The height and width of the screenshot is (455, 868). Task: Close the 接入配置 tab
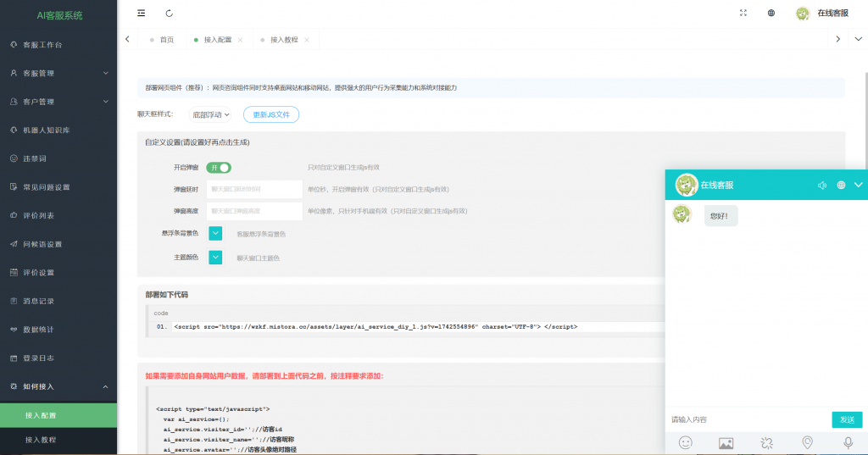tap(240, 40)
